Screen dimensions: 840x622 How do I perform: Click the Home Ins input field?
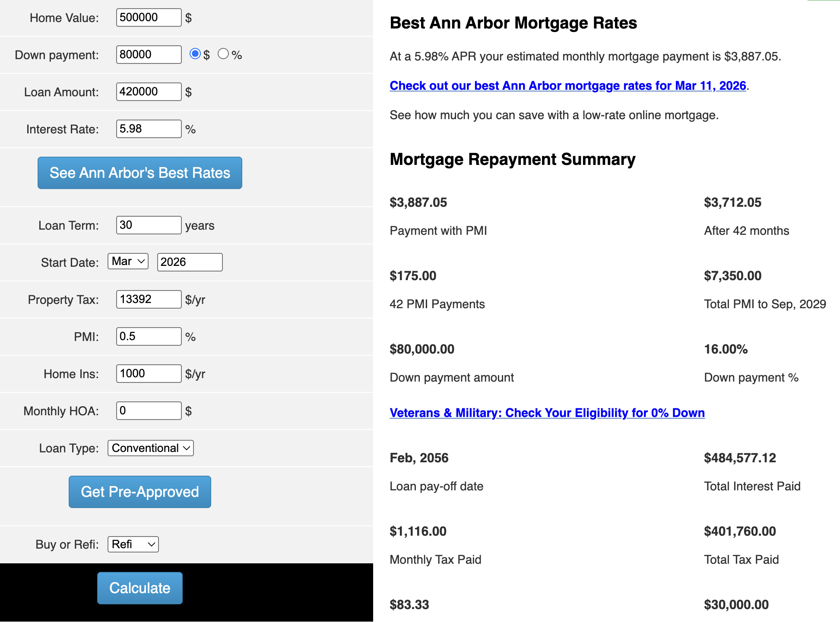click(x=149, y=374)
